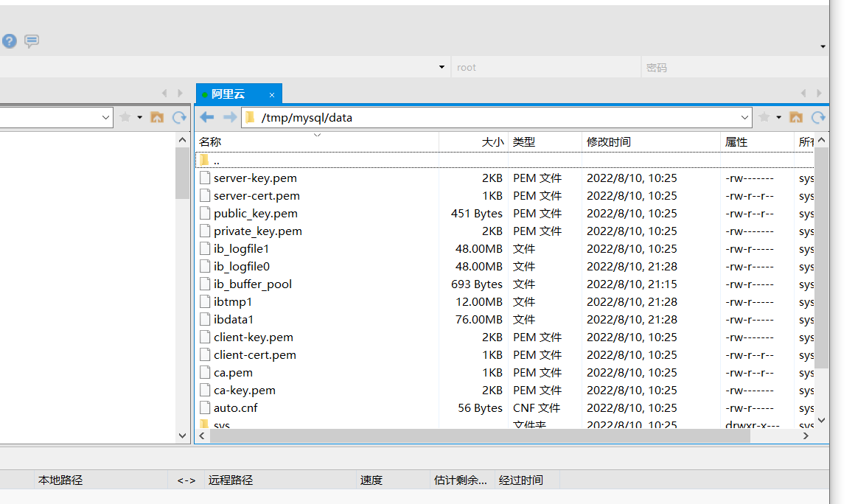Click the blue help question mark icon
The image size is (855, 504).
[9, 41]
